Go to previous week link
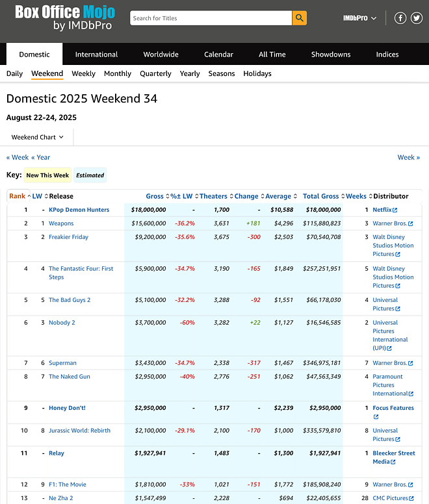429x504 pixels. tap(18, 157)
